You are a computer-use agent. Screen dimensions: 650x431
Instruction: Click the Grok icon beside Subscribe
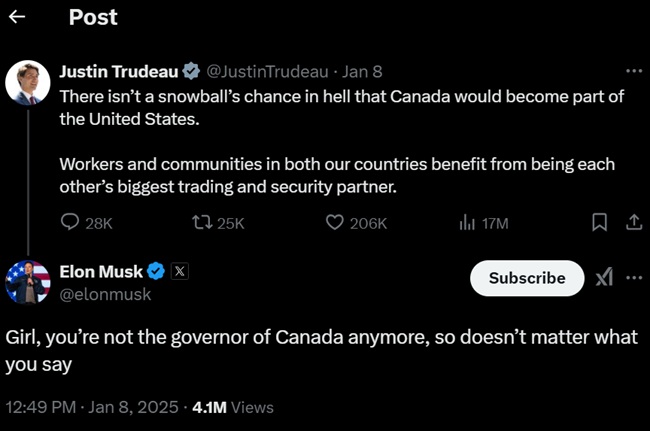[604, 278]
